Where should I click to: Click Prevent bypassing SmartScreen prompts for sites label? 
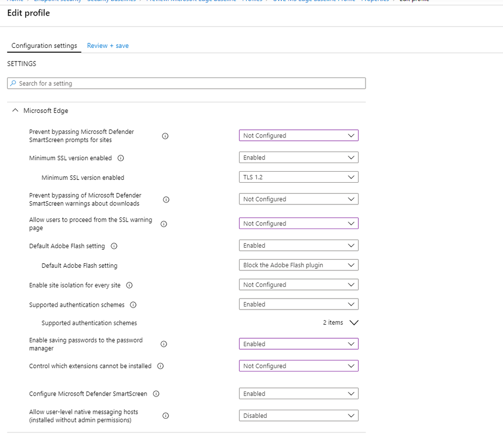(x=82, y=136)
